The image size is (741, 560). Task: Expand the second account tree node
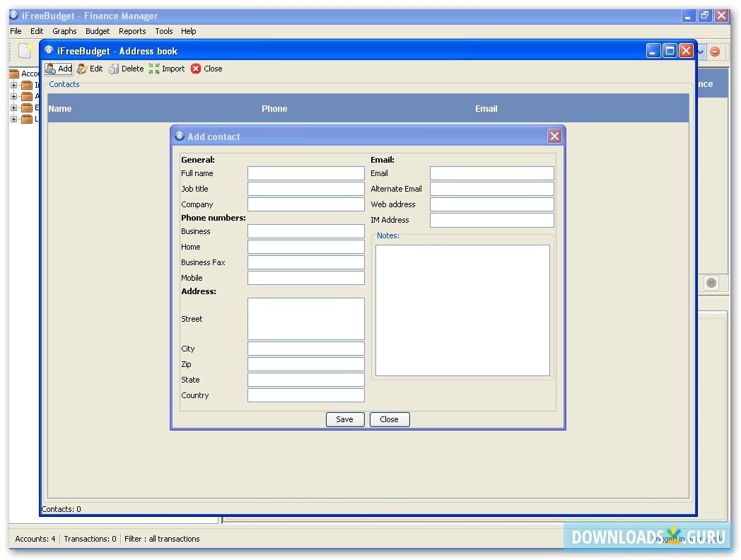[x=13, y=96]
